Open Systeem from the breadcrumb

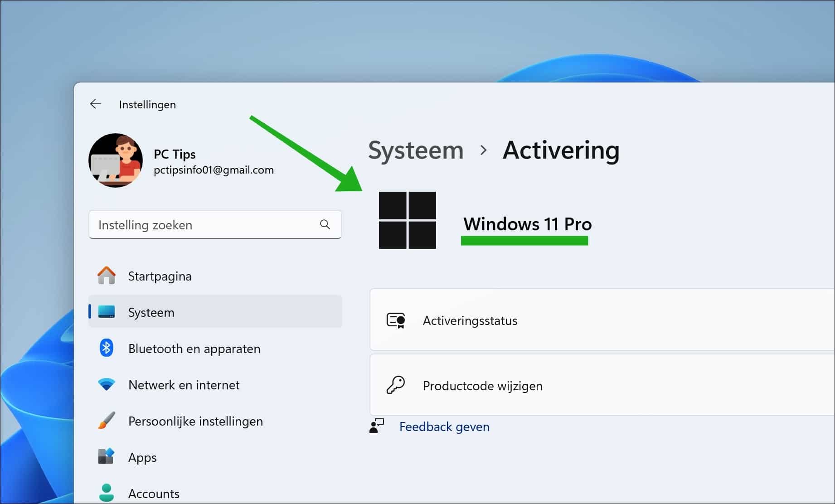416,150
